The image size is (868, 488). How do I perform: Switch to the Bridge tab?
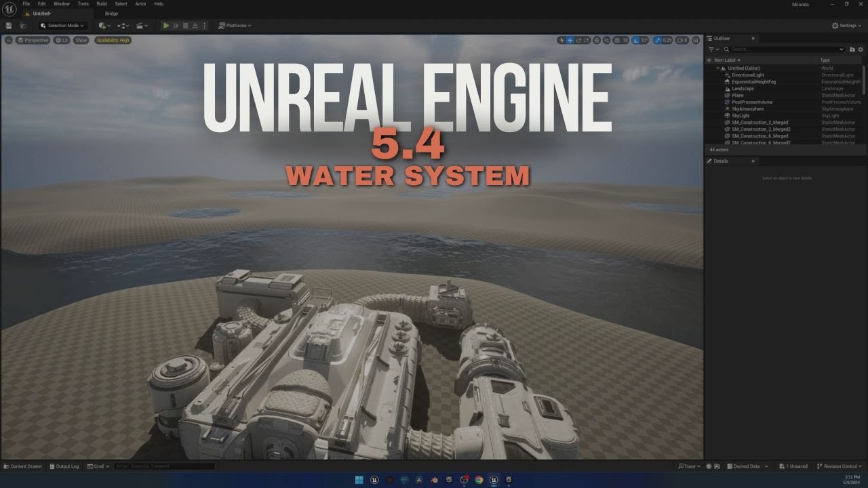(x=111, y=14)
